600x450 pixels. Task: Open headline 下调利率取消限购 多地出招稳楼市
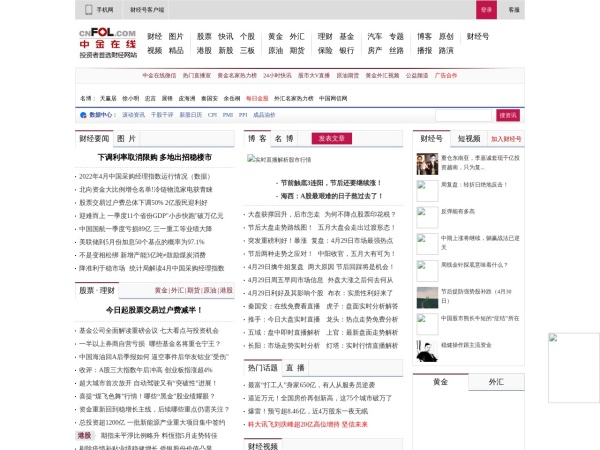155,157
